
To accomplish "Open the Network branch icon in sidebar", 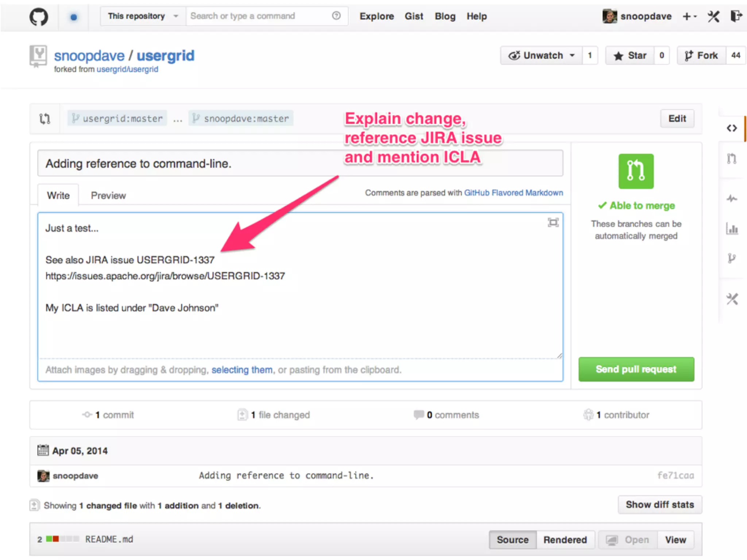I will pyautogui.click(x=732, y=258).
